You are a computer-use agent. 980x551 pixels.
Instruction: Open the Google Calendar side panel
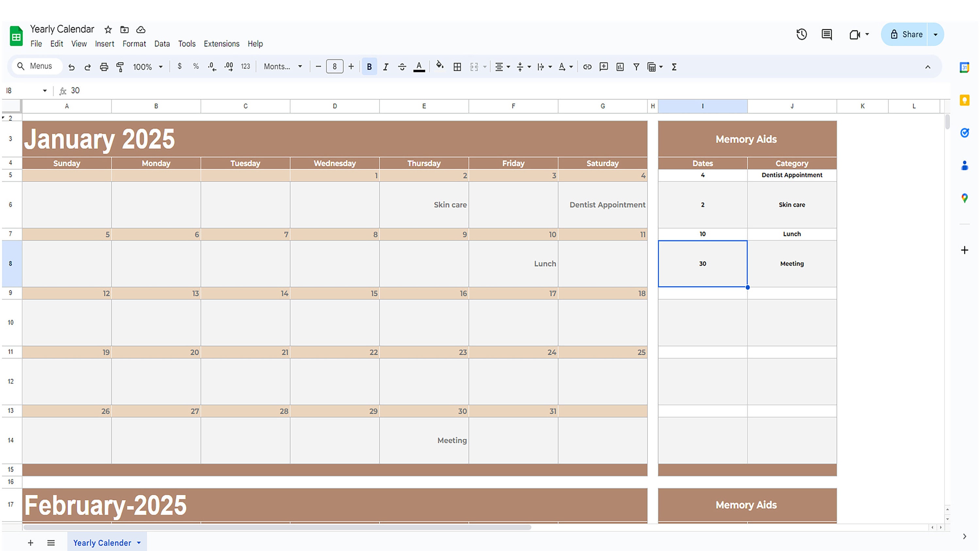tap(964, 67)
